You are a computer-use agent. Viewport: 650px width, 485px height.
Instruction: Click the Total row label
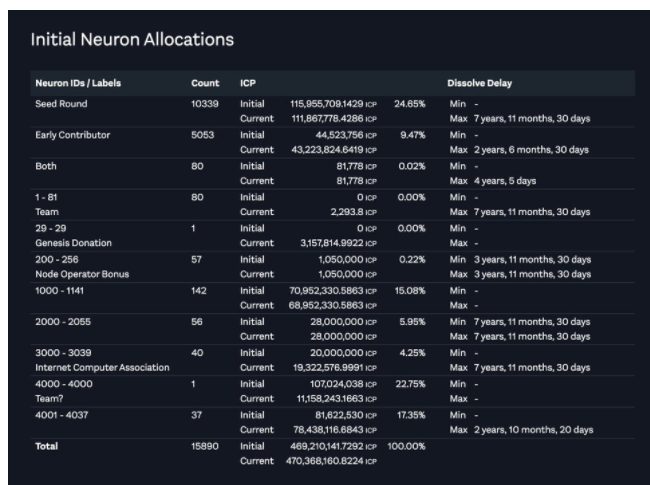pyautogui.click(x=46, y=446)
